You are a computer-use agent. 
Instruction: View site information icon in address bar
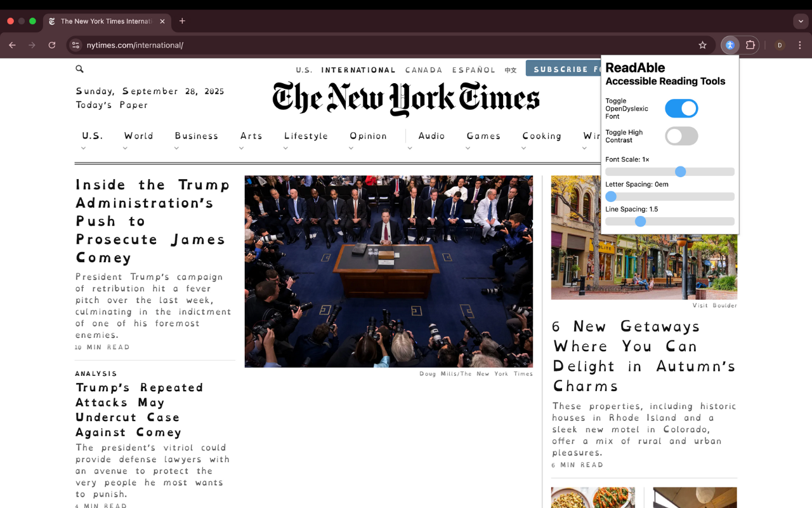[x=75, y=45]
